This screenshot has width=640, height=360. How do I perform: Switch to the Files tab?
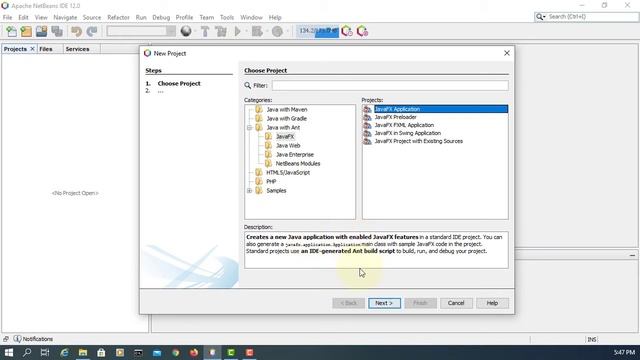46,49
